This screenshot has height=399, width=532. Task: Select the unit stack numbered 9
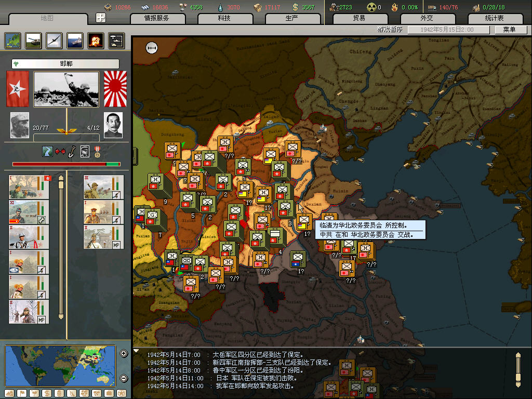(155, 182)
